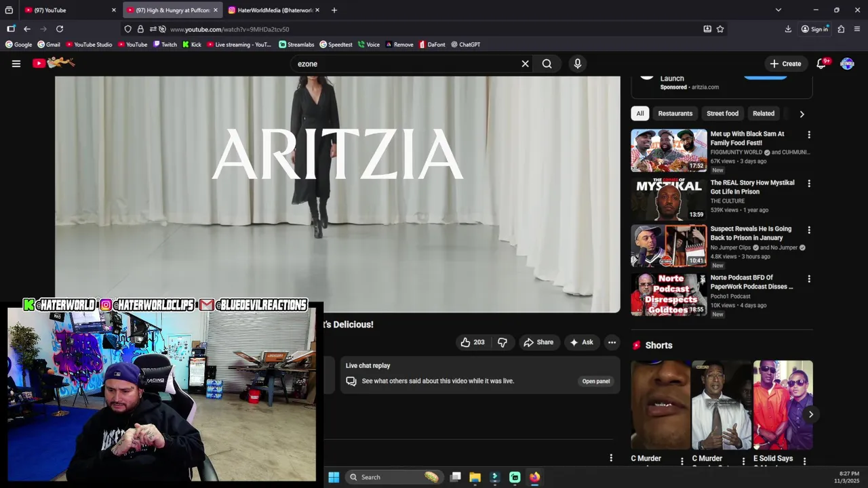Viewport: 868px width, 488px height.
Task: Start voice search with the microphone
Action: [x=578, y=64]
